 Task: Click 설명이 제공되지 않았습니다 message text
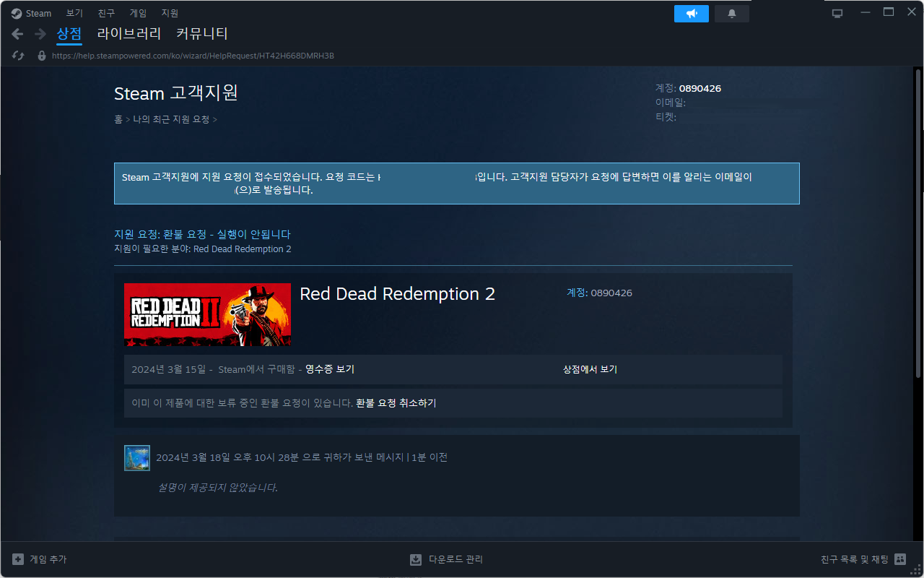click(x=218, y=488)
